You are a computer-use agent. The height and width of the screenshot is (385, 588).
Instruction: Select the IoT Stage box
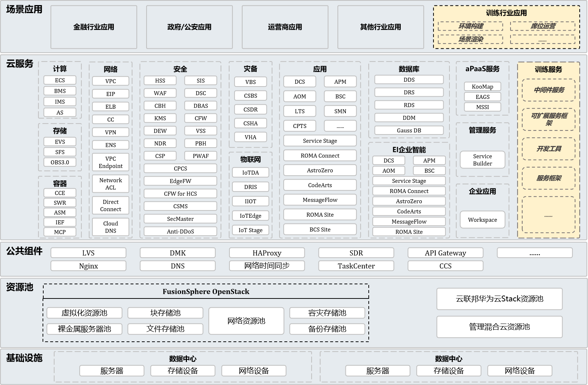tap(251, 230)
